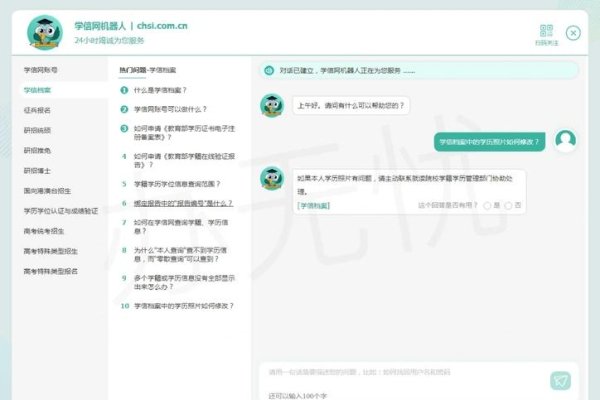The image size is (600, 400).
Task: Ask question 1 什么是学信档案
Action: [x=160, y=90]
